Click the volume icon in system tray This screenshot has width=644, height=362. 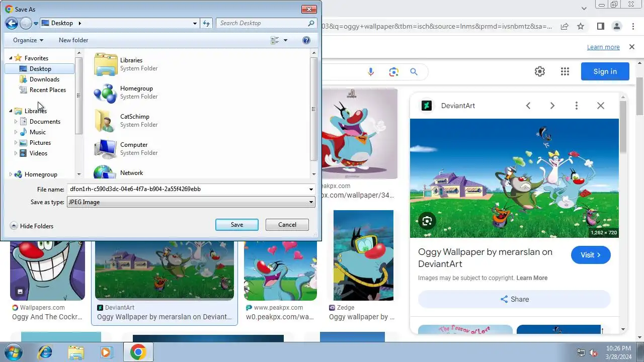tap(594, 352)
